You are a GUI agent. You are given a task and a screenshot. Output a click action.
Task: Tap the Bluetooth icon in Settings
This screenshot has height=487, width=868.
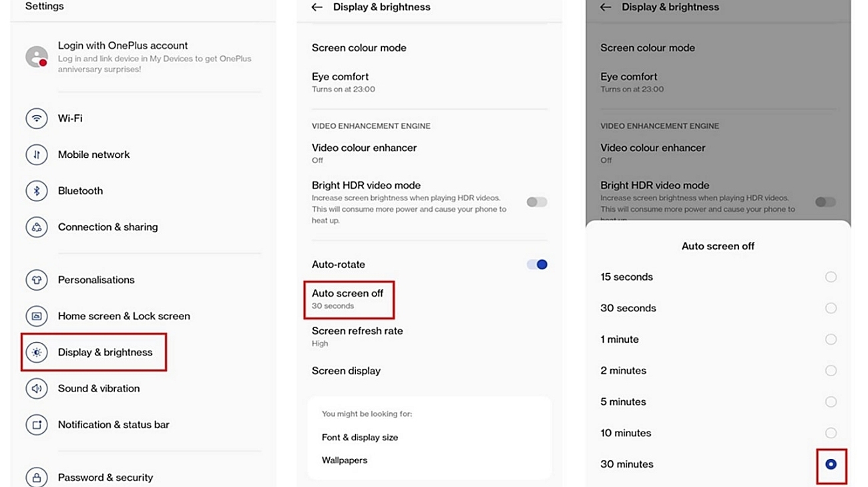37,190
